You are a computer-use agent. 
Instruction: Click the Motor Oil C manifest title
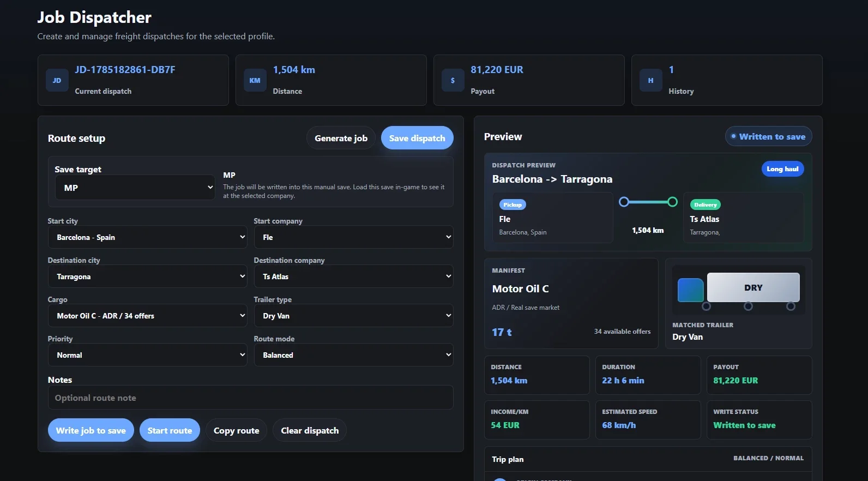(520, 288)
